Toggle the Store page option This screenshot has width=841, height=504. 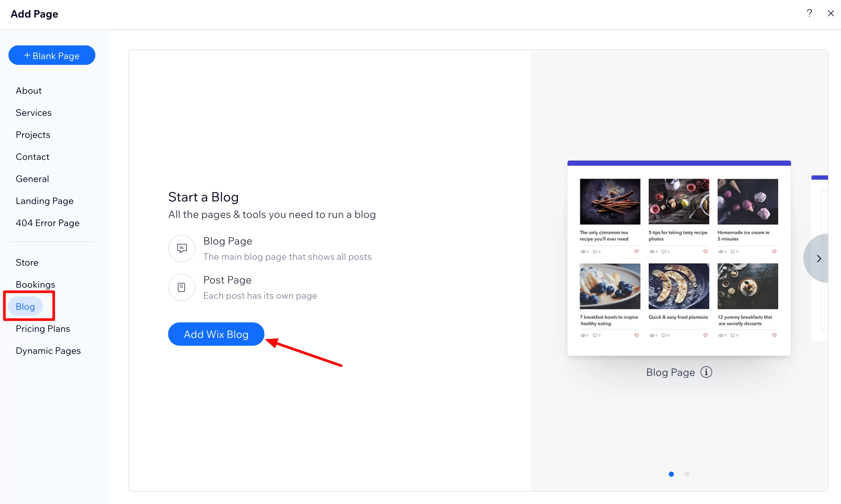(x=27, y=262)
